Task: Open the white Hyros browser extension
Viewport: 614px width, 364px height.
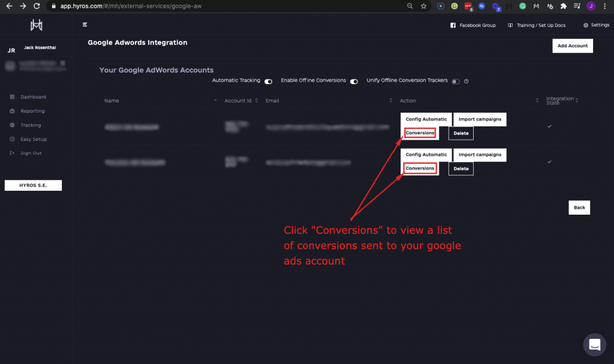Action: (536, 6)
